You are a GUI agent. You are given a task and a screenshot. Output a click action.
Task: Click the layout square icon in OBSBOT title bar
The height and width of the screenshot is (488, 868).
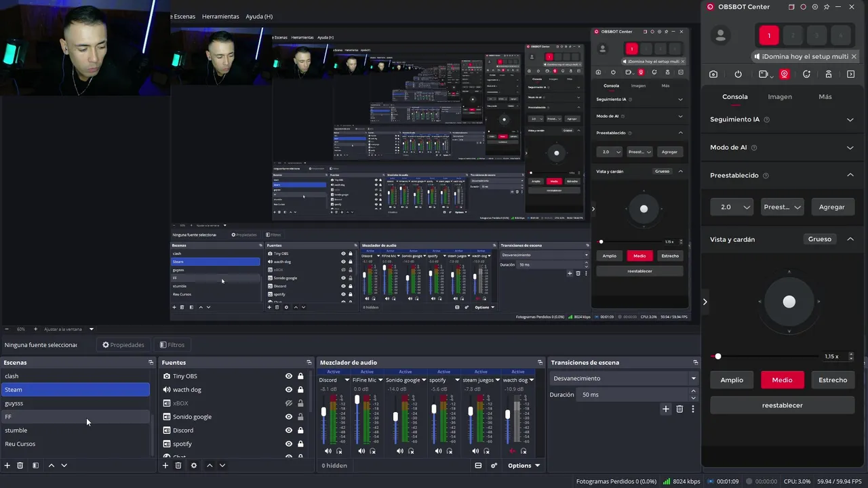click(x=791, y=7)
